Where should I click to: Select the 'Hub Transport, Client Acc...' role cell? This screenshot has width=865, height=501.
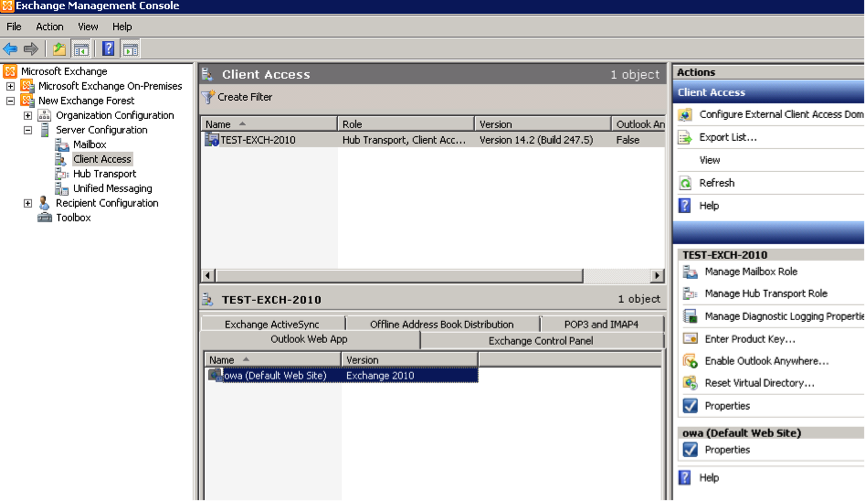404,140
